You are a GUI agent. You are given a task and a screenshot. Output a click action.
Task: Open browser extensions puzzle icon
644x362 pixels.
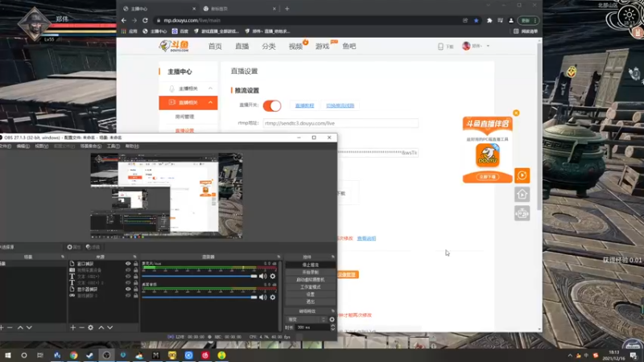489,20
